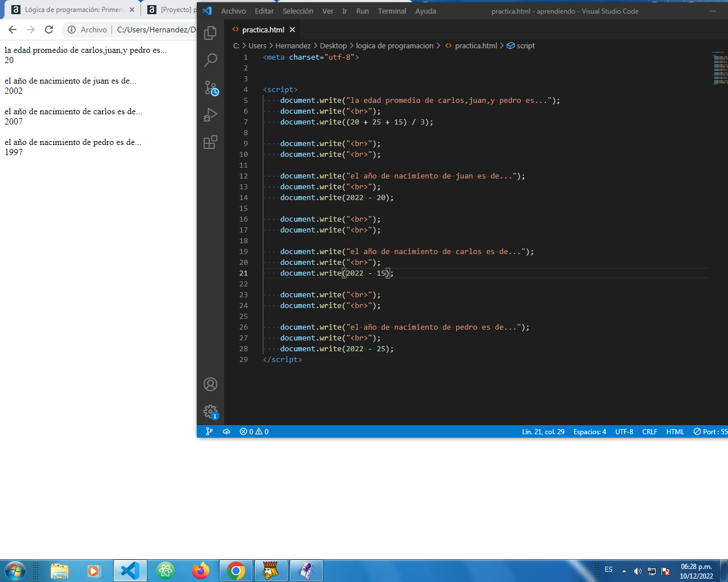Click the HTML language mode item
The height and width of the screenshot is (582, 728).
[675, 431]
